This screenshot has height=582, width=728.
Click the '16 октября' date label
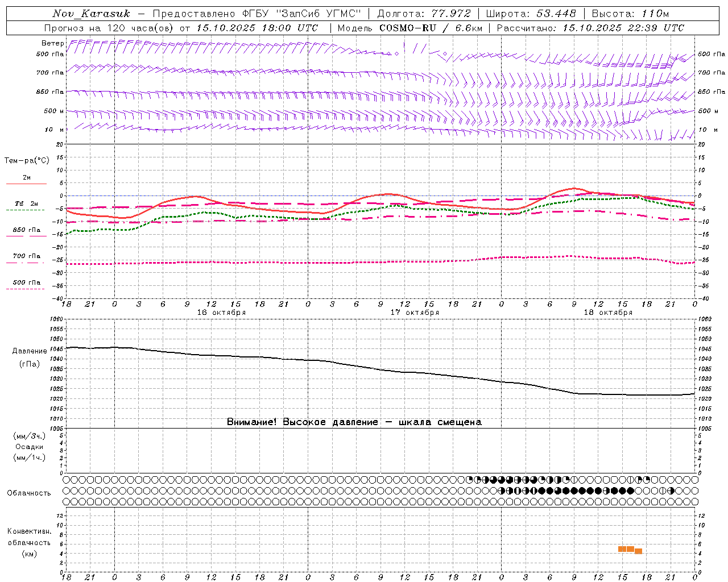tap(221, 313)
